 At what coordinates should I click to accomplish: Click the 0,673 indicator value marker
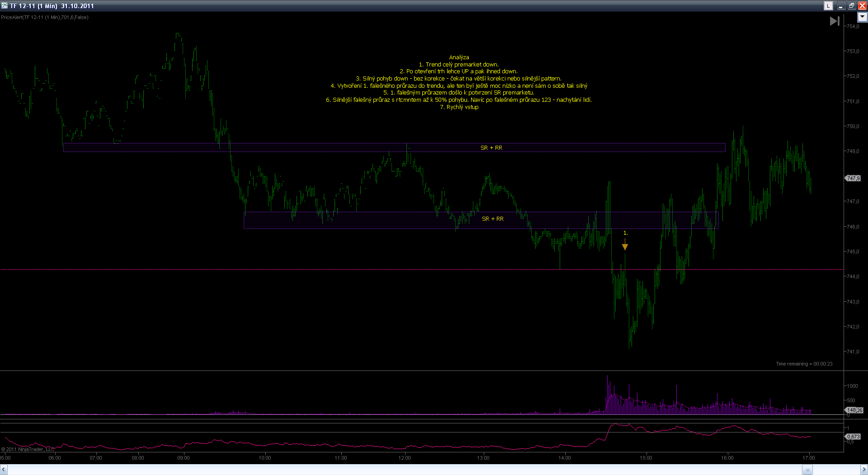[853, 437]
